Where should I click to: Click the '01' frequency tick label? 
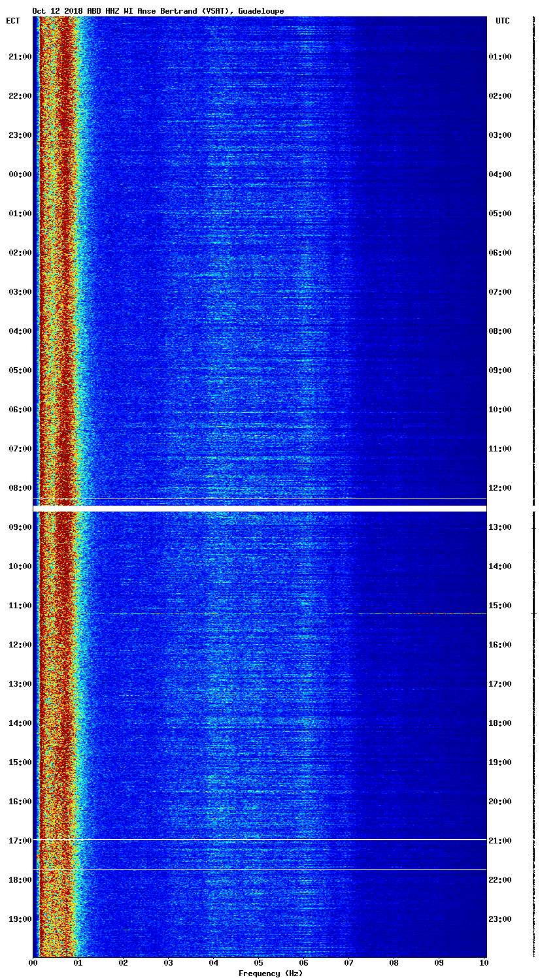click(78, 963)
